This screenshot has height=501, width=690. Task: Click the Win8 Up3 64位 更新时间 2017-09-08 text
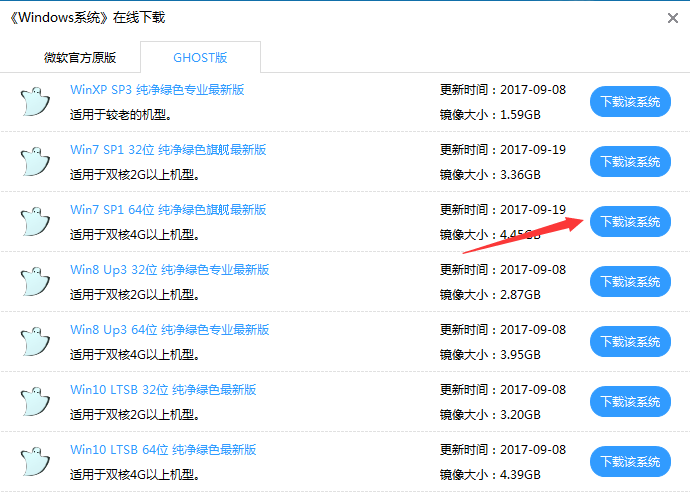pos(503,330)
